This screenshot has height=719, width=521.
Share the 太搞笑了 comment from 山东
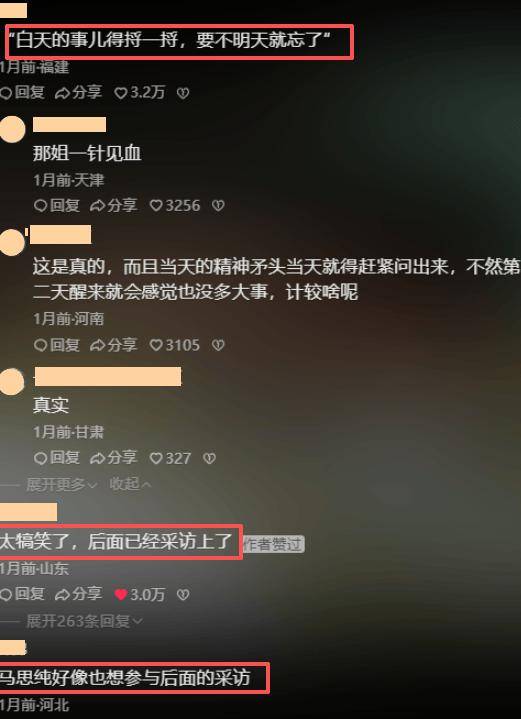click(78, 595)
